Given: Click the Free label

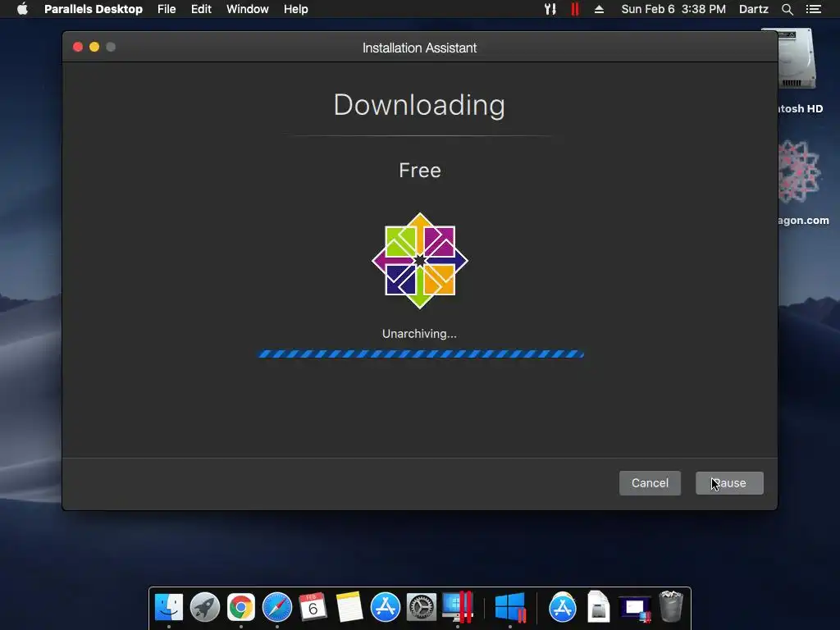Looking at the screenshot, I should [x=420, y=171].
